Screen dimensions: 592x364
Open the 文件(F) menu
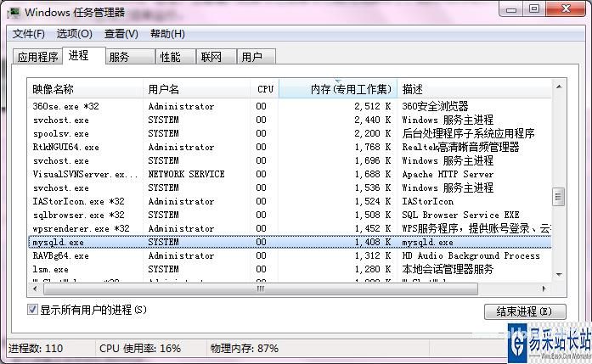pos(29,34)
